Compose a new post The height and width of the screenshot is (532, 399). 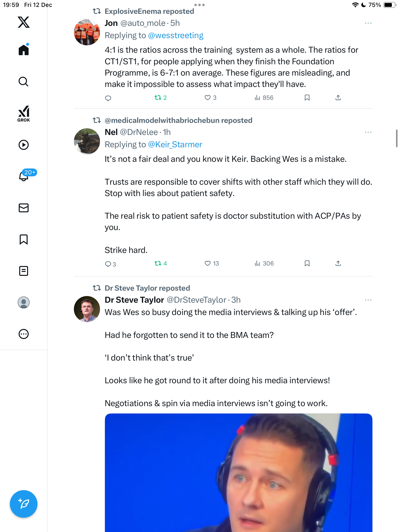pos(24,504)
